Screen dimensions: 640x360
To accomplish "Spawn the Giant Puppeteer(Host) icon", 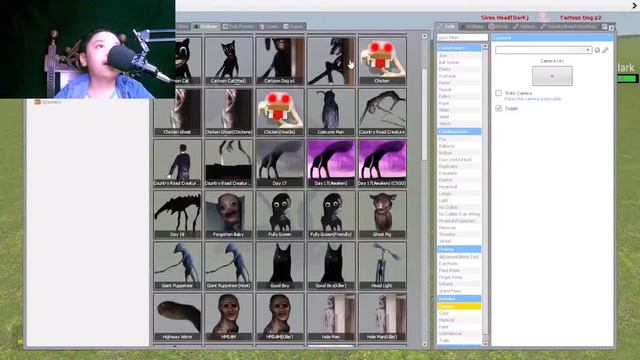I will tap(229, 266).
